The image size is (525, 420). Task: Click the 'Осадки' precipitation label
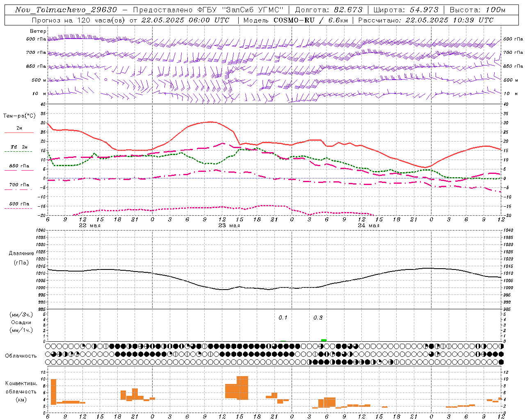(x=21, y=322)
